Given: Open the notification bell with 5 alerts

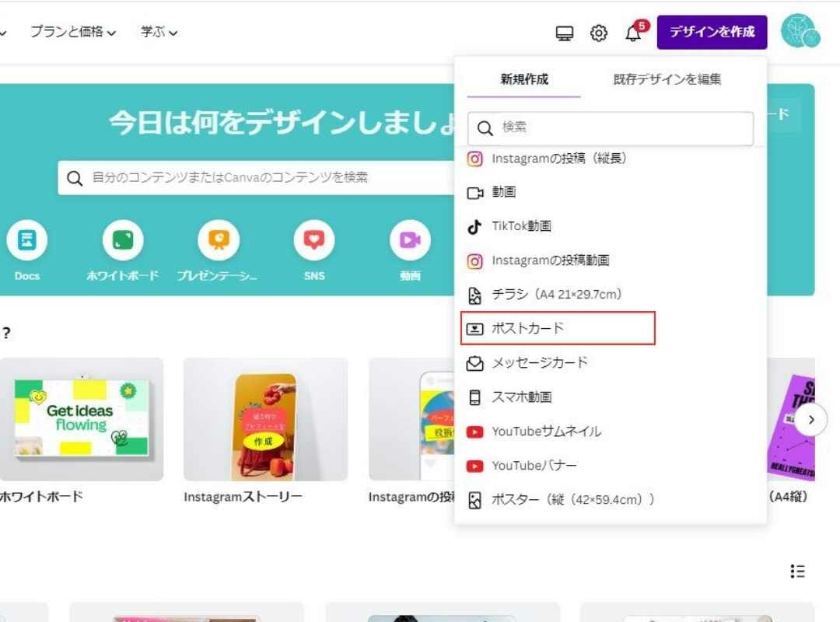Looking at the screenshot, I should (x=633, y=33).
